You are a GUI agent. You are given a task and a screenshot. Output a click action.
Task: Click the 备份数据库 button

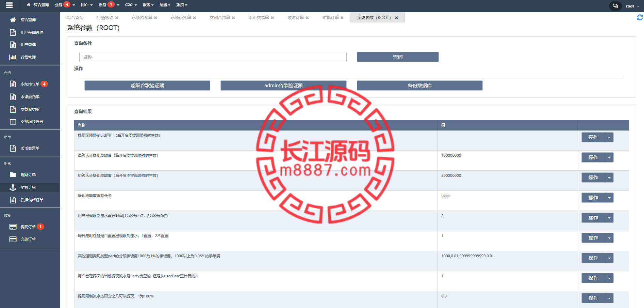(419, 86)
